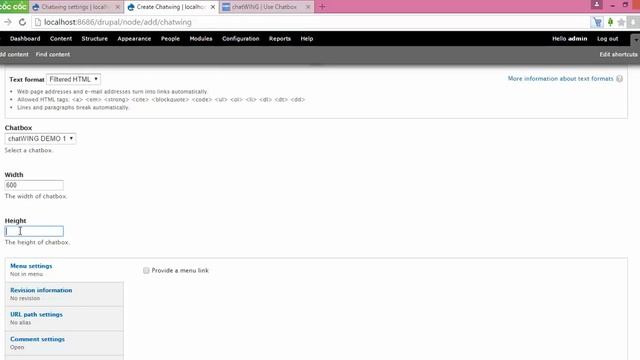
Task: Open the user profile icon in title bar
Action: (x=596, y=5)
